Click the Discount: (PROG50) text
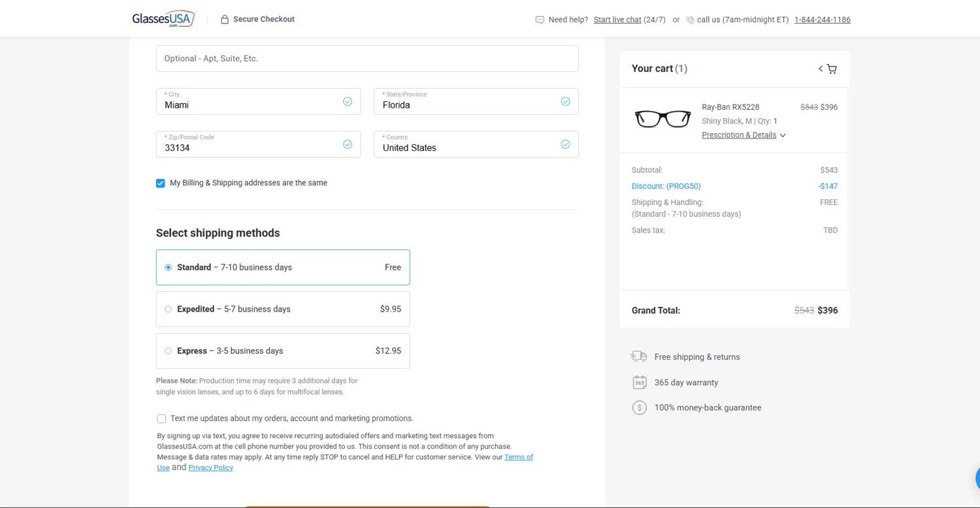 point(666,186)
